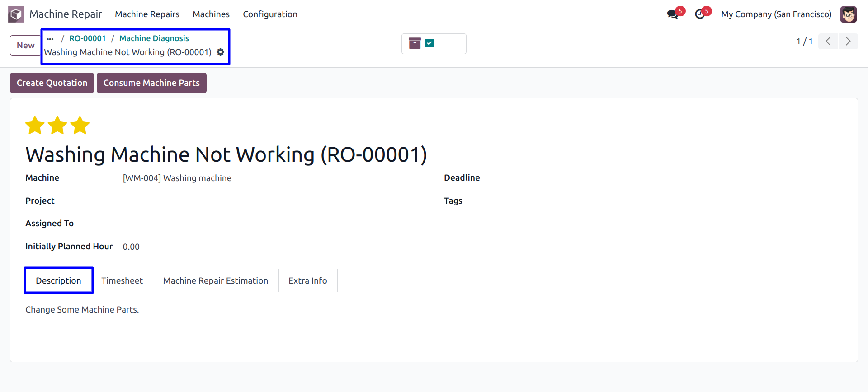Click the empty Tags field
Image resolution: width=868 pixels, height=392 pixels.
click(x=692, y=201)
